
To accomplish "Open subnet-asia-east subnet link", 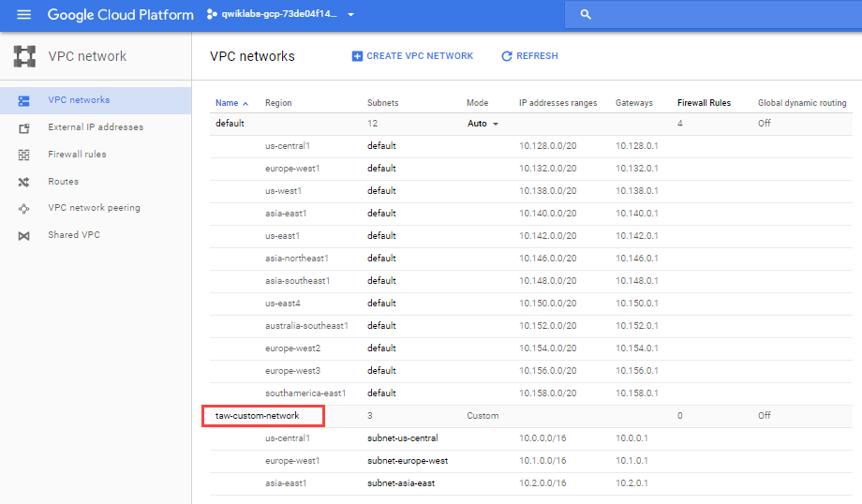I will pos(401,483).
